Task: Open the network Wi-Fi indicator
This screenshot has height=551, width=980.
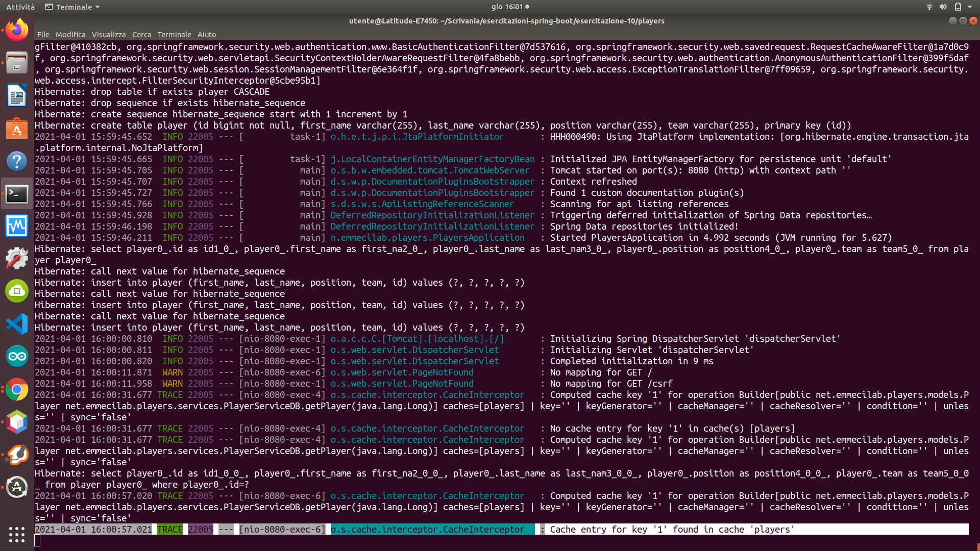Action: pos(929,7)
